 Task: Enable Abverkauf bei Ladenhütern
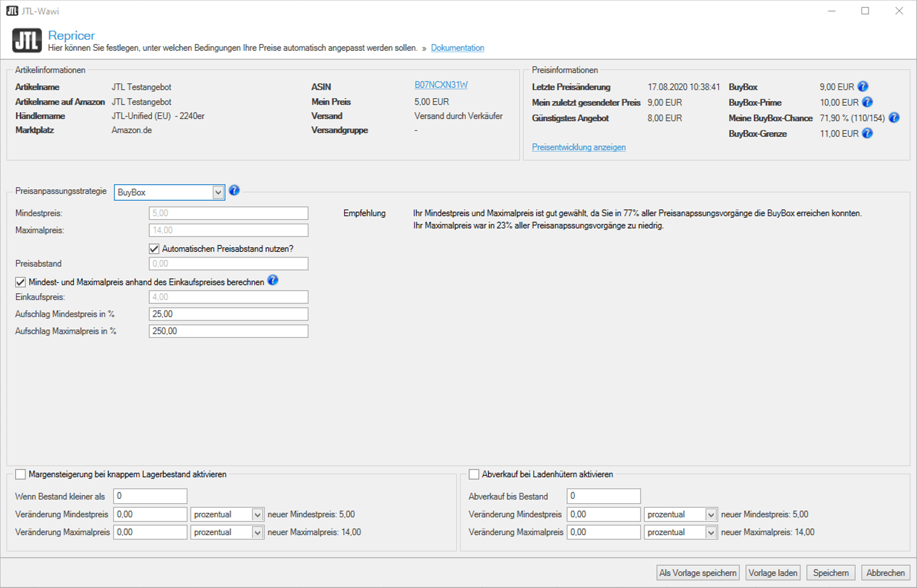[x=474, y=474]
